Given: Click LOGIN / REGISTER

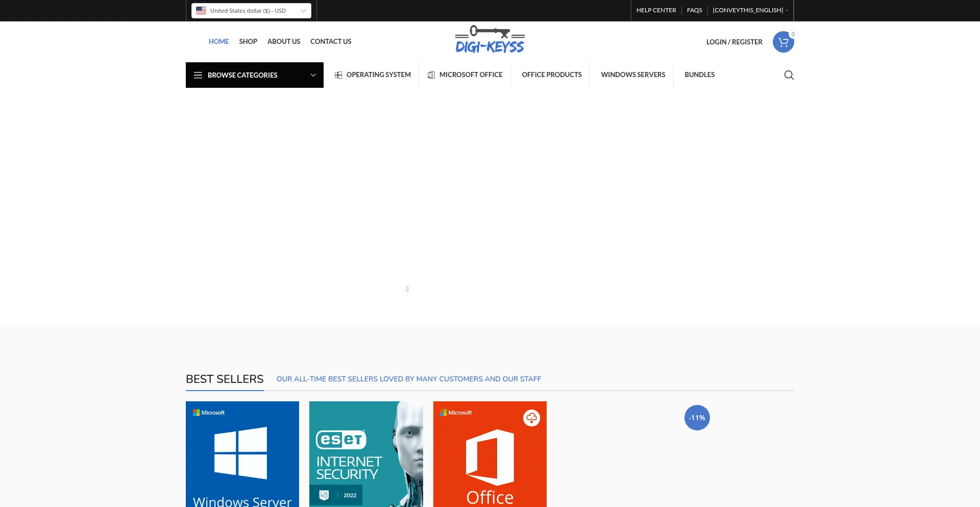Looking at the screenshot, I should pos(734,42).
